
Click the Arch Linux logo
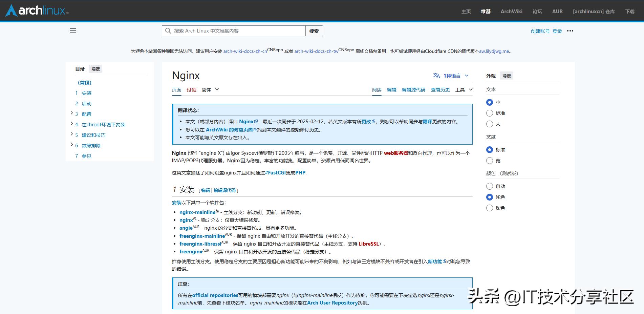[37, 11]
